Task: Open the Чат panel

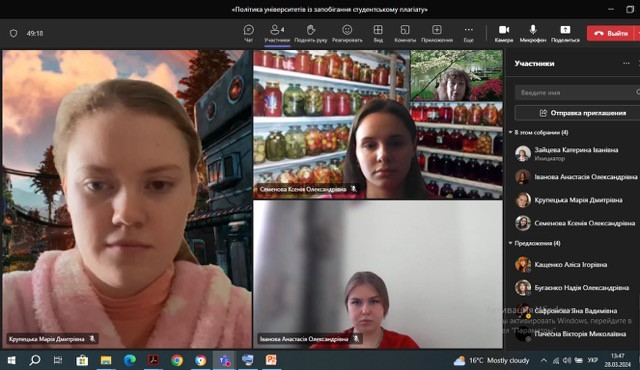Action: 249,33
